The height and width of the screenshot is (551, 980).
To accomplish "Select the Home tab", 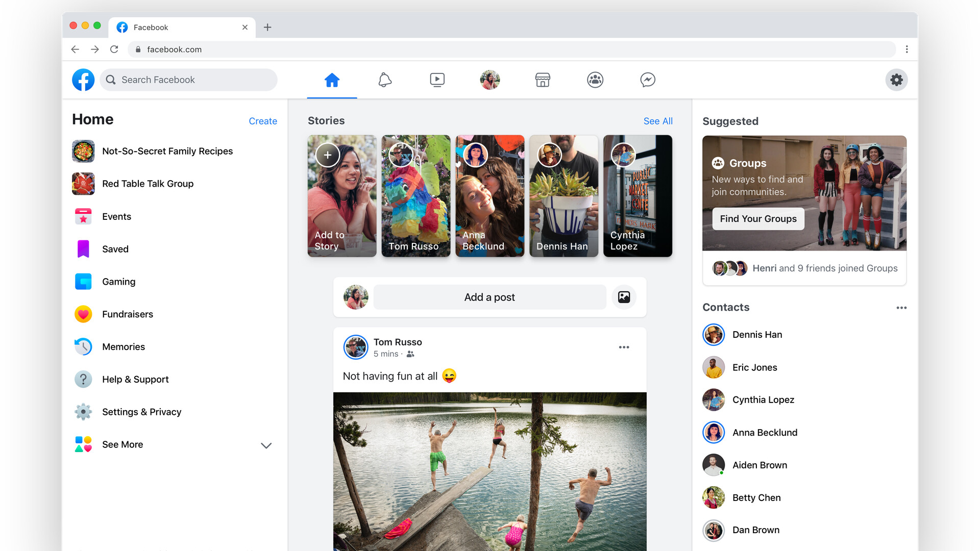I will (x=332, y=80).
